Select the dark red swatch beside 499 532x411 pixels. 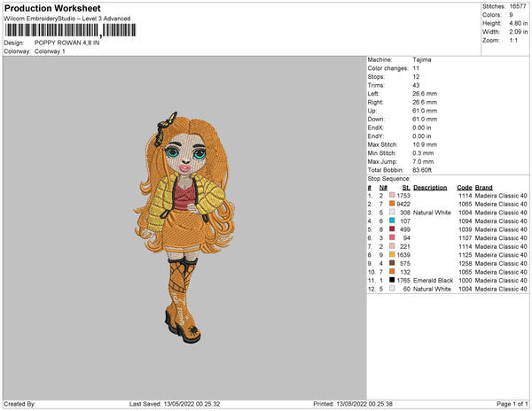pyautogui.click(x=392, y=229)
